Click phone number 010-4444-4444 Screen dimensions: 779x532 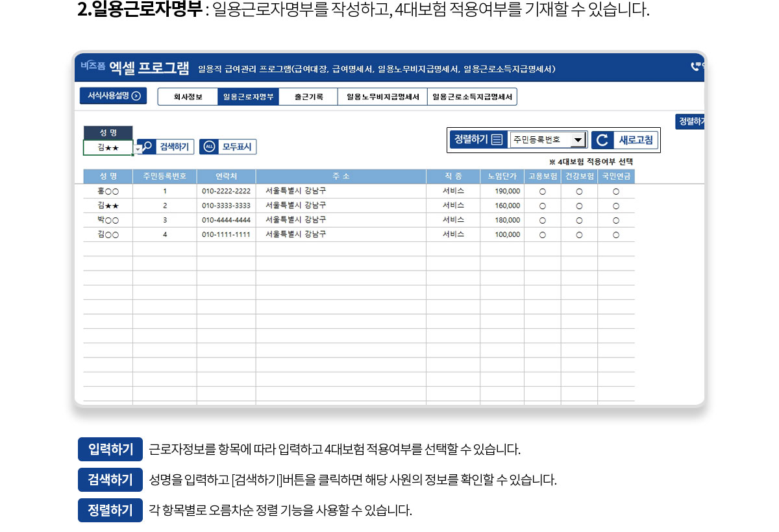click(x=226, y=220)
